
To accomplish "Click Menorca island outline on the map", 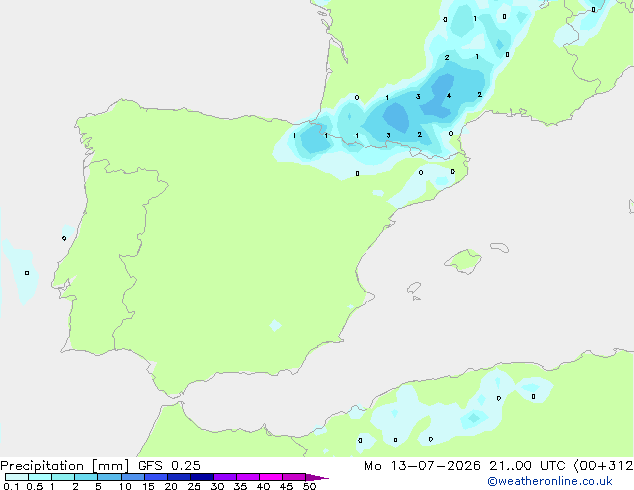I will pyautogui.click(x=499, y=247).
